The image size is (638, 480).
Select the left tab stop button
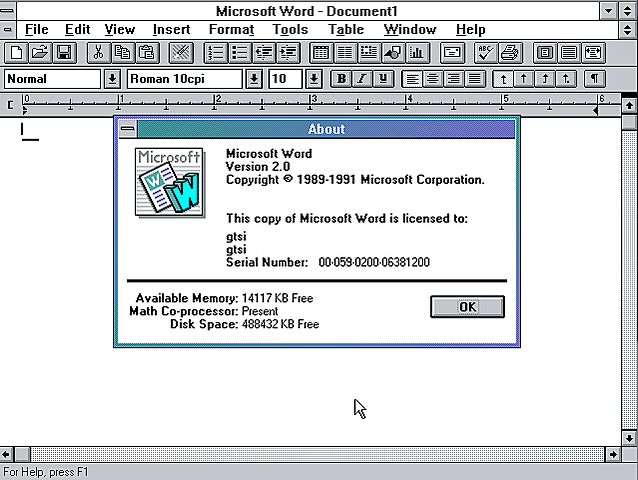pyautogui.click(x=503, y=79)
